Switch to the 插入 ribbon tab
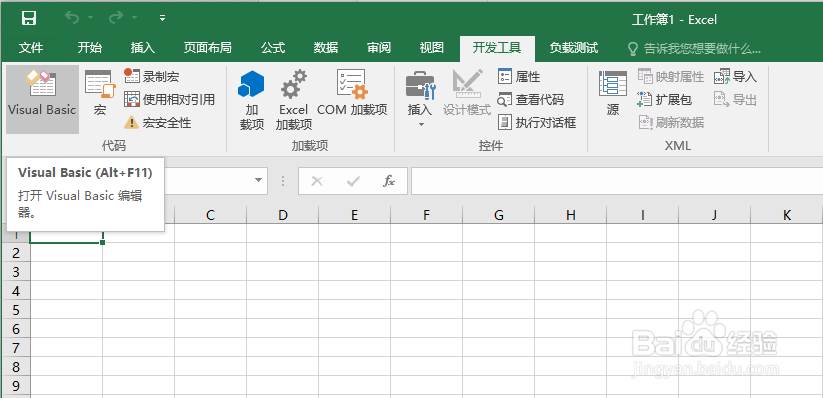 tap(143, 48)
